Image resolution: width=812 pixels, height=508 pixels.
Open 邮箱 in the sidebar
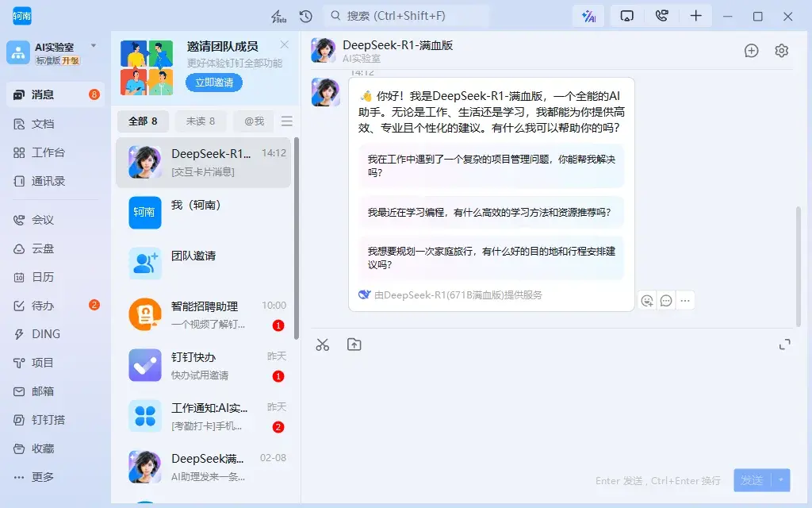point(56,391)
